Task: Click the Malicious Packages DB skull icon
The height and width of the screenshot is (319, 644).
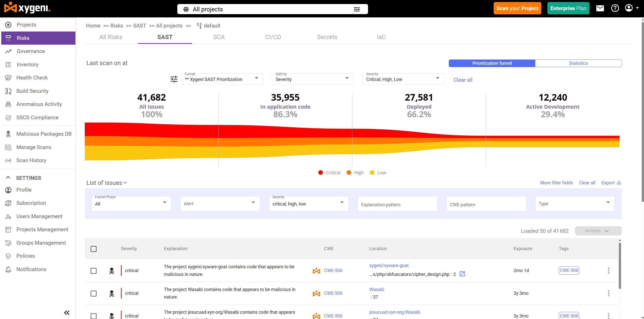Action: click(8, 134)
